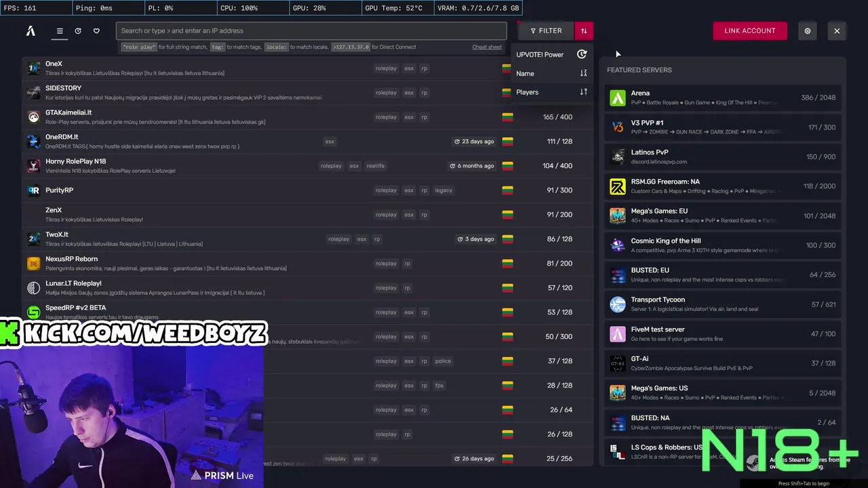This screenshot has height=488, width=868.
Task: Click the Players sort descending icon
Action: point(583,91)
